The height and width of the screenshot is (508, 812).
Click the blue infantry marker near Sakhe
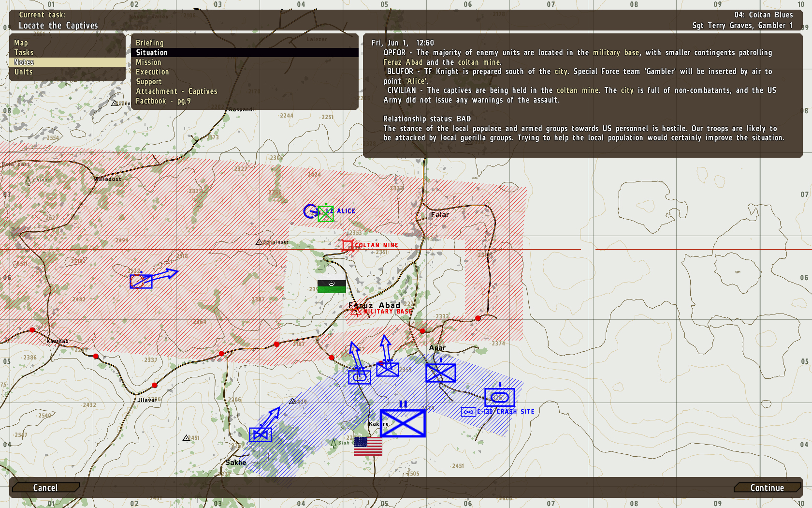tap(261, 434)
